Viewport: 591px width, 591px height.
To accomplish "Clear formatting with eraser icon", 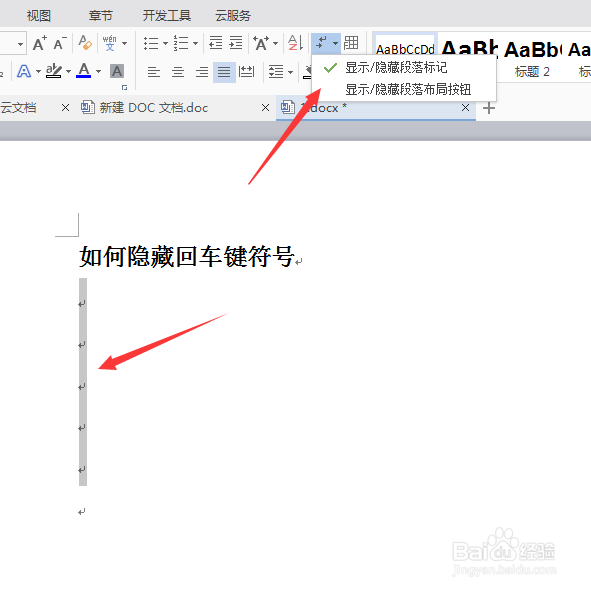I will click(85, 43).
